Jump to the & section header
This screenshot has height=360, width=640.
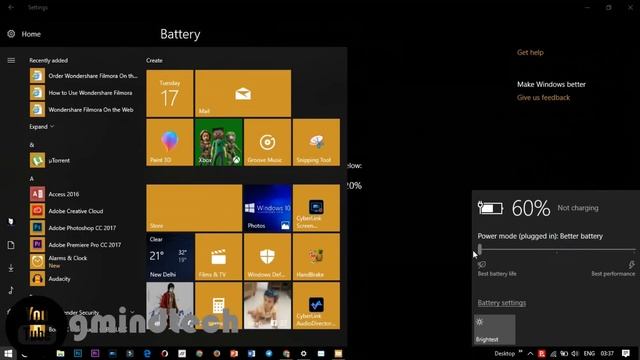pos(31,145)
